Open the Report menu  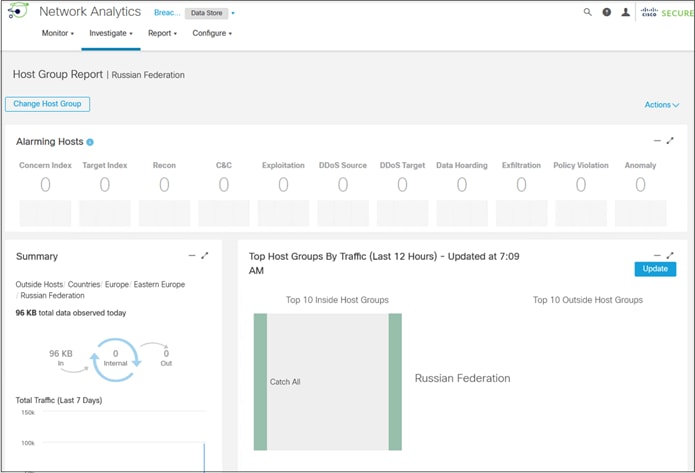[162, 33]
